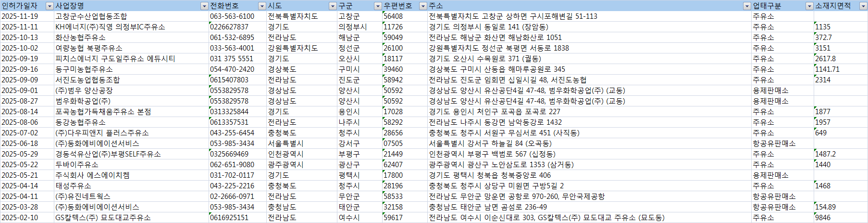868x223 pixels.
Task: Select cell 범우화학공업(주) in 사업장명 column
Action: [131, 101]
